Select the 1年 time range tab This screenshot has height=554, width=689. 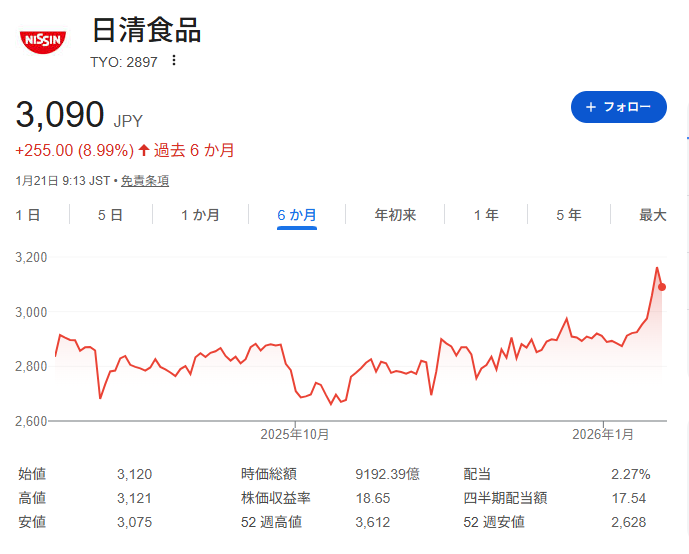[x=486, y=215]
